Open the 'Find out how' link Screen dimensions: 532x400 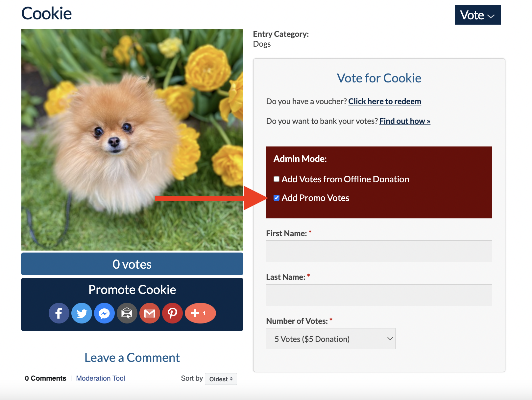[x=404, y=121]
